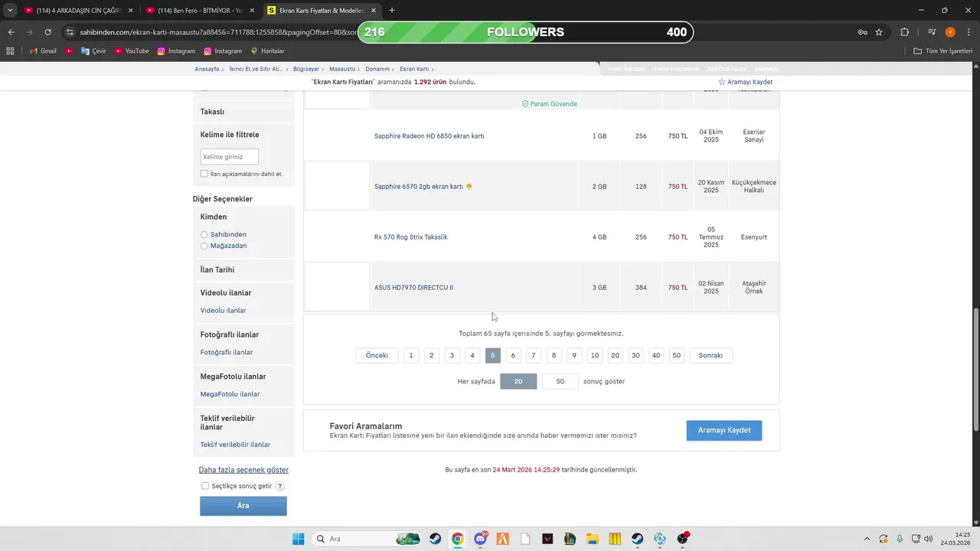Image resolution: width=980 pixels, height=551 pixels.
Task: Open ASUS HD7970 DIRECTCU II listing
Action: pyautogui.click(x=413, y=288)
